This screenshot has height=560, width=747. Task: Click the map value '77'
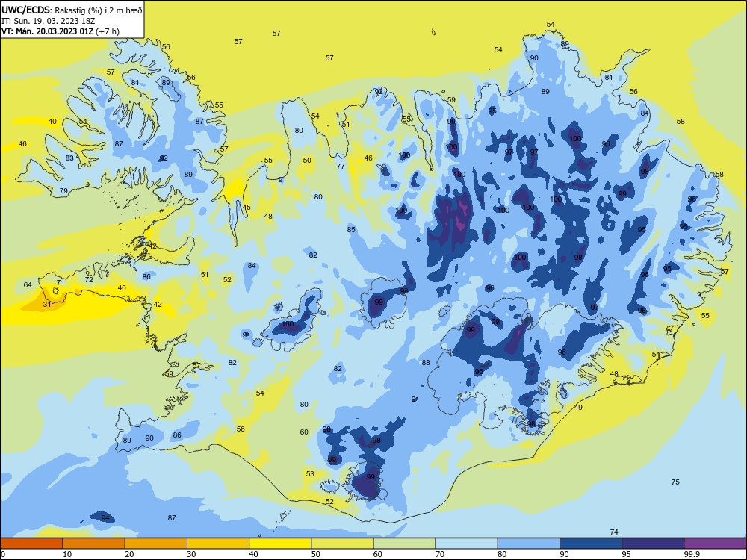(x=341, y=167)
